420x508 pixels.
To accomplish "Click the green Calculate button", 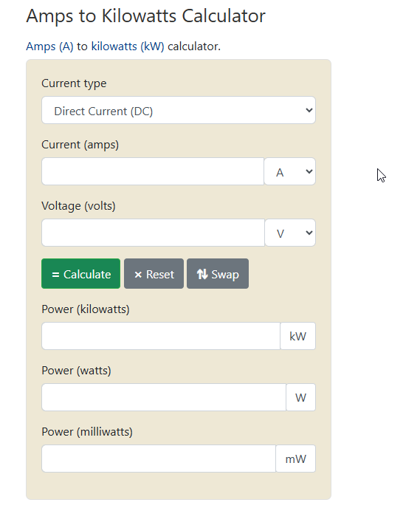I will point(80,274).
